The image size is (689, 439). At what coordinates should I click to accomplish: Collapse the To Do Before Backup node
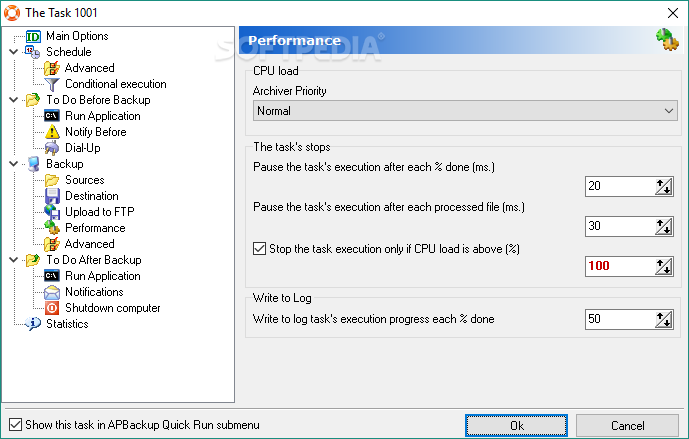pos(14,100)
